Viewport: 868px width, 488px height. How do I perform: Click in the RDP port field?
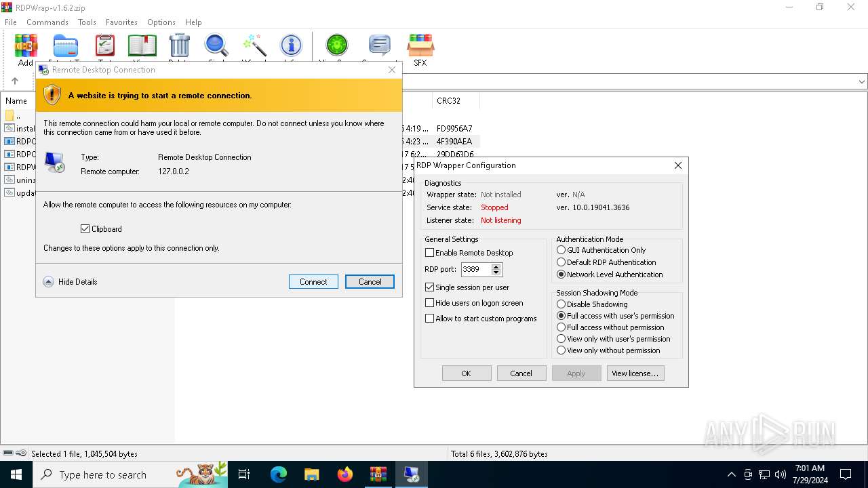pyautogui.click(x=476, y=269)
